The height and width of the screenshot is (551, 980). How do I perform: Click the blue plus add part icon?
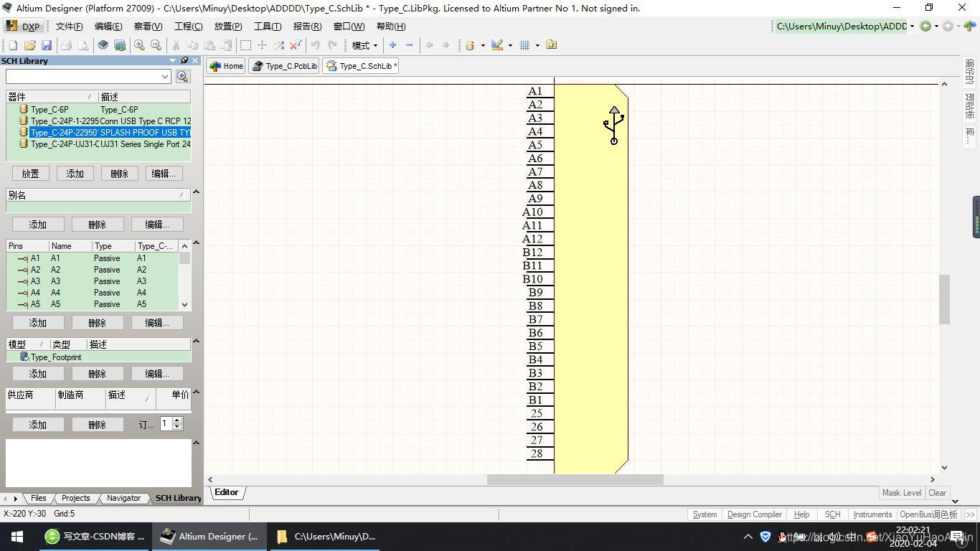392,45
